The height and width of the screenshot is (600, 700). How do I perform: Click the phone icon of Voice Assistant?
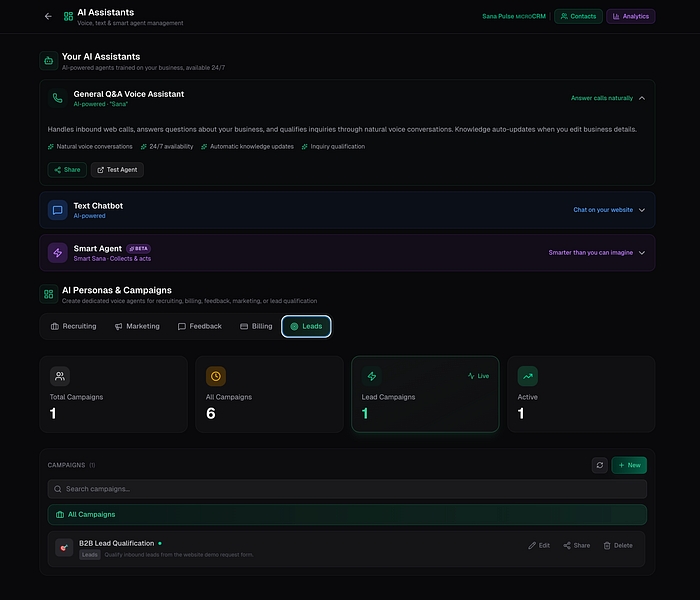pos(58,98)
